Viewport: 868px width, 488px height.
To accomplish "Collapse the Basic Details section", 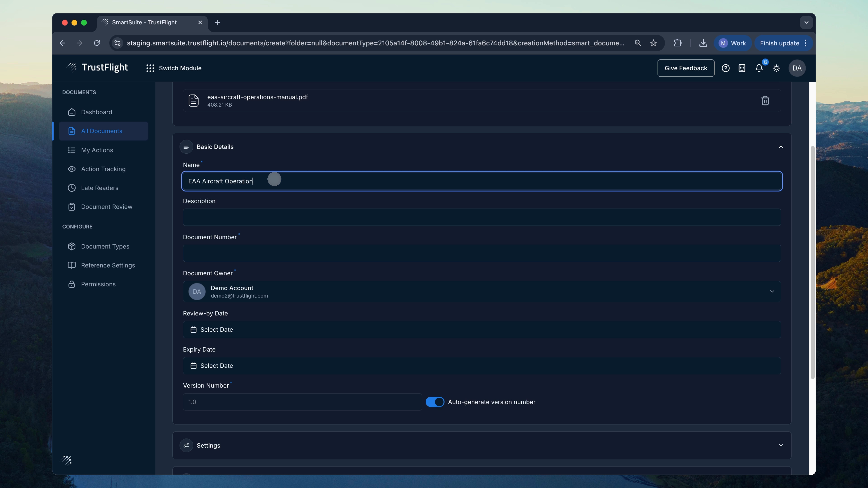I will [x=781, y=147].
